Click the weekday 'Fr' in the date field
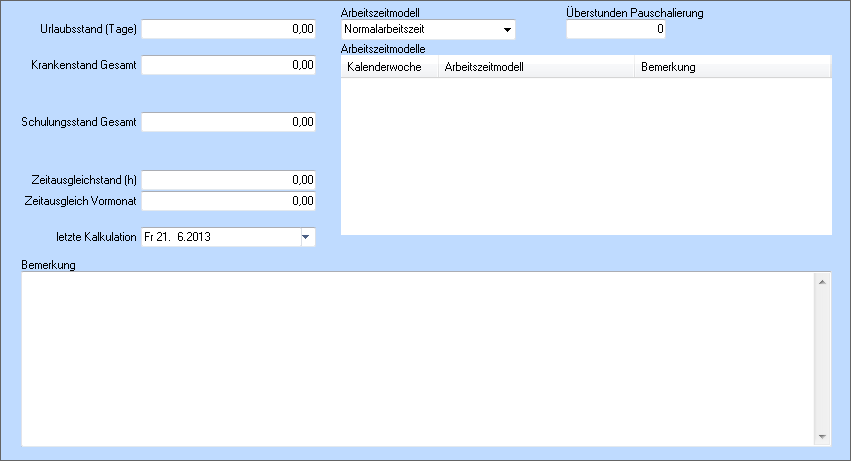851x461 pixels. click(149, 237)
